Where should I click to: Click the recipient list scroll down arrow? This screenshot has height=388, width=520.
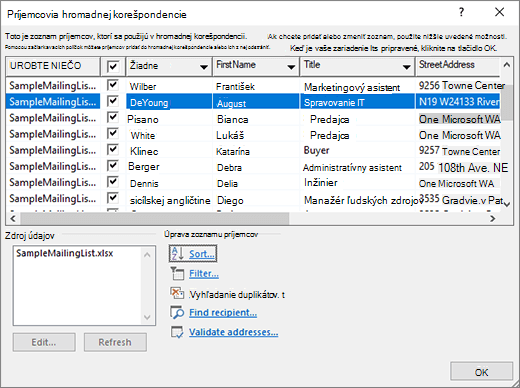tap(507, 204)
